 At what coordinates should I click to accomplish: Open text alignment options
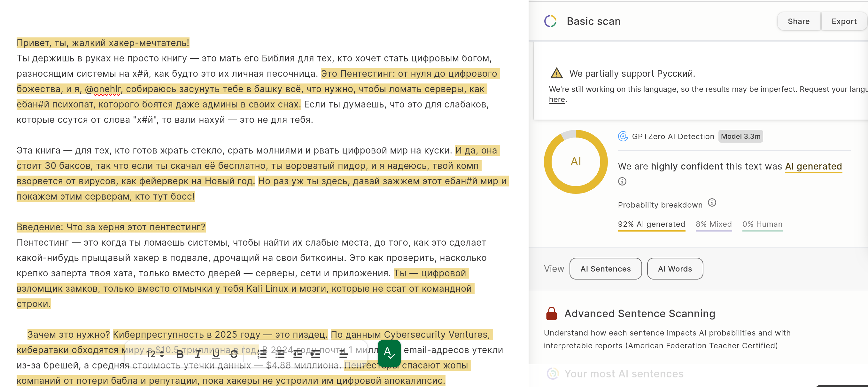coord(343,354)
